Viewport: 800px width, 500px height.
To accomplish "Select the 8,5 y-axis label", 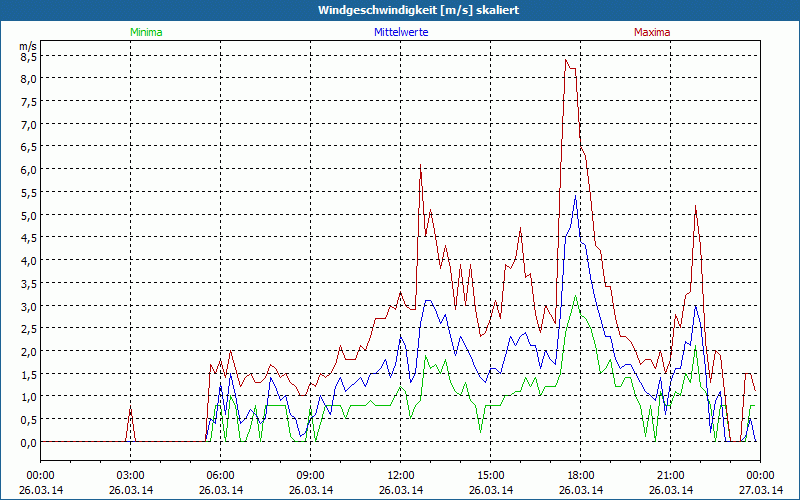I will (x=28, y=56).
